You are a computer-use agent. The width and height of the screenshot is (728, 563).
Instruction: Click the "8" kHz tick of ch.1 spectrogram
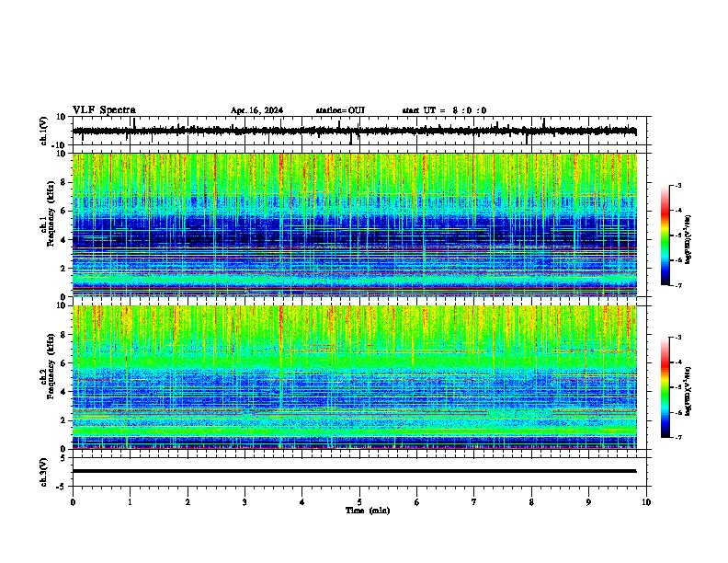63,182
